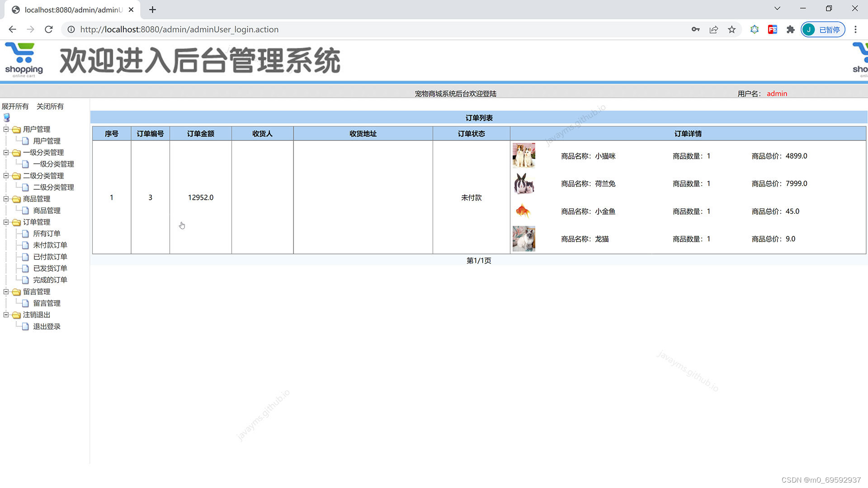Image resolution: width=868 pixels, height=488 pixels.
Task: Click the site info icon in the address bar
Action: coord(71,29)
